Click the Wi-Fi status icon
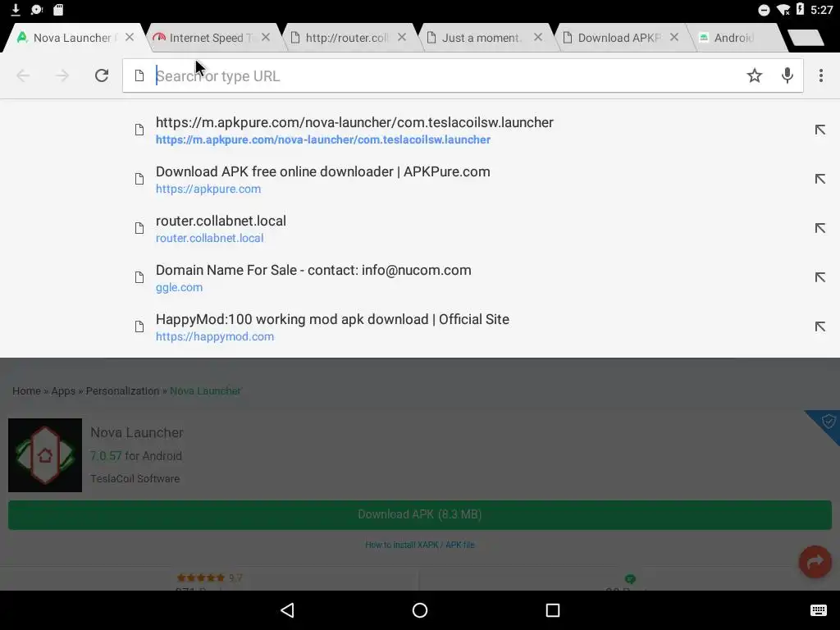 (x=783, y=9)
